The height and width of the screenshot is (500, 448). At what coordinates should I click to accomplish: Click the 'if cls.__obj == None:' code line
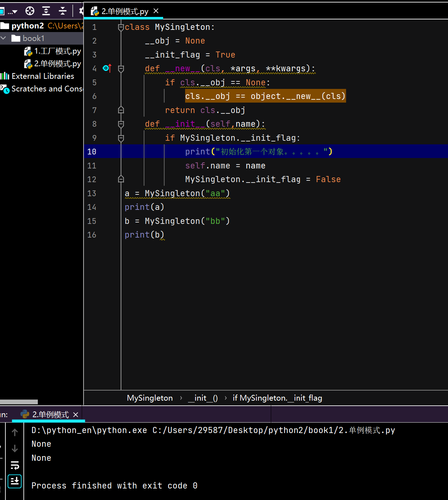(218, 82)
